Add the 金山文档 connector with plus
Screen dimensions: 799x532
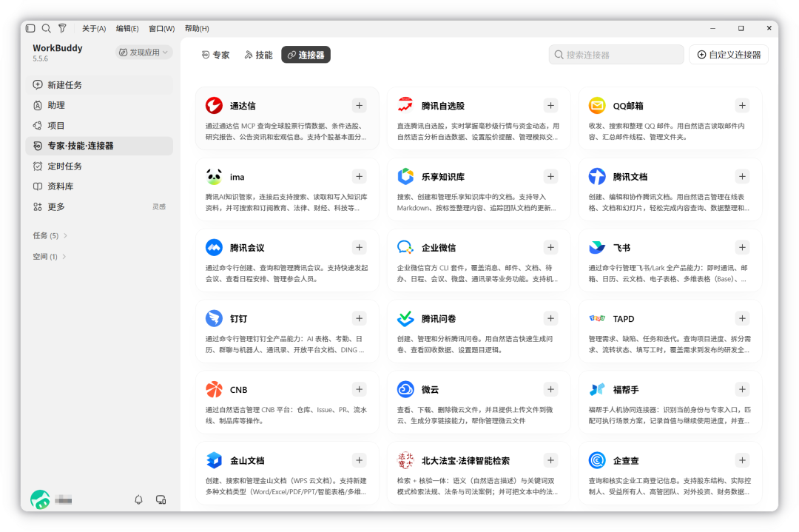[360, 460]
